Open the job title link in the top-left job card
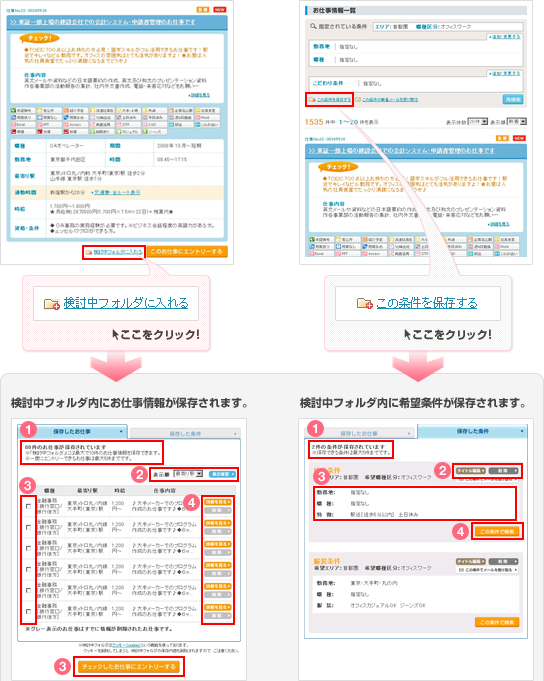544x681 pixels. pos(103,22)
